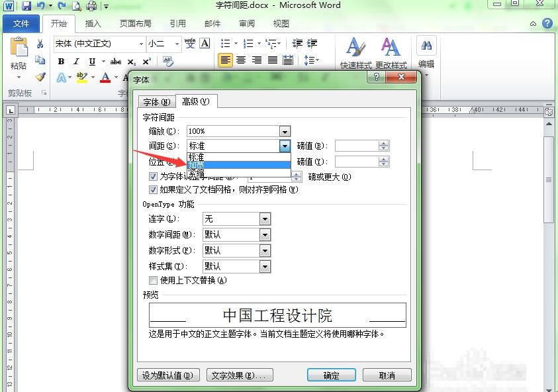Image resolution: width=558 pixels, height=392 pixels.
Task: Open the text highlight color tool
Action: coord(81,77)
